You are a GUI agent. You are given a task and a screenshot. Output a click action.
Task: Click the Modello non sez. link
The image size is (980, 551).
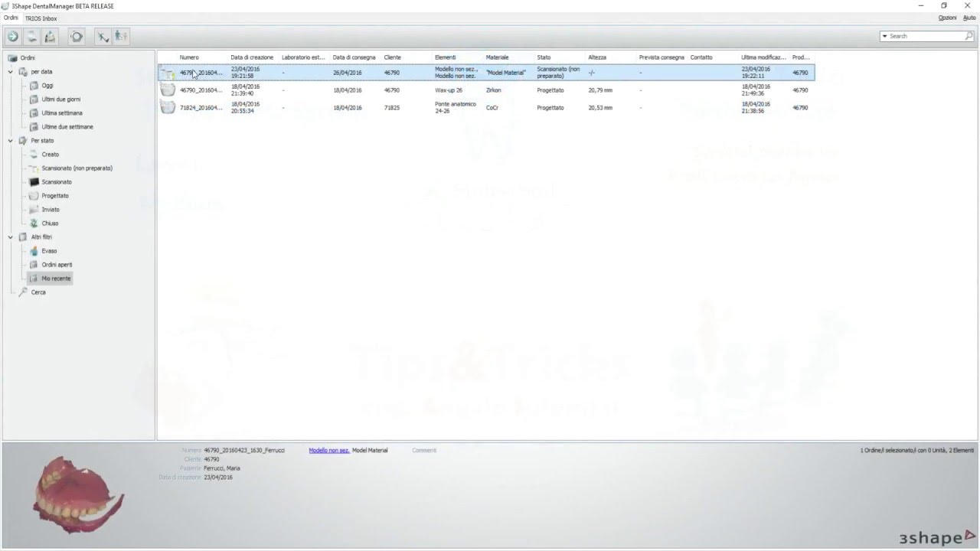click(x=329, y=450)
